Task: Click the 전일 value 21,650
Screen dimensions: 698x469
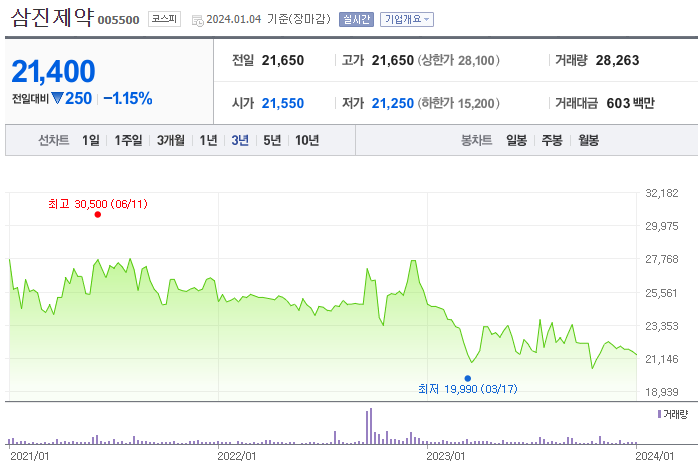Action: [283, 60]
